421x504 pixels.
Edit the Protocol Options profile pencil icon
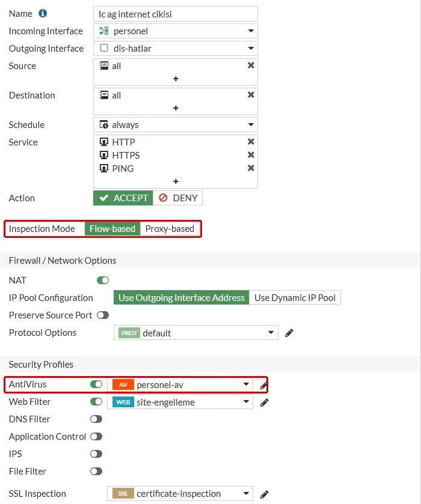point(289,333)
